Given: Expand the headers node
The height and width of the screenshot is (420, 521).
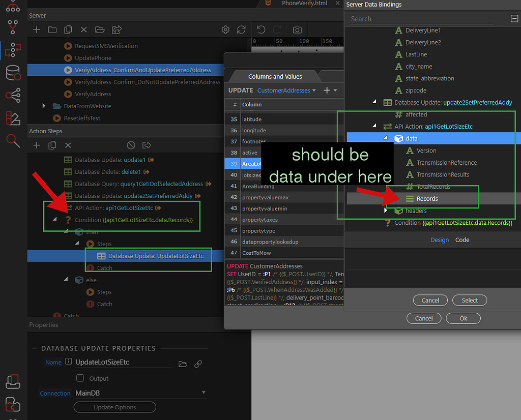Looking at the screenshot, I should pos(386,211).
